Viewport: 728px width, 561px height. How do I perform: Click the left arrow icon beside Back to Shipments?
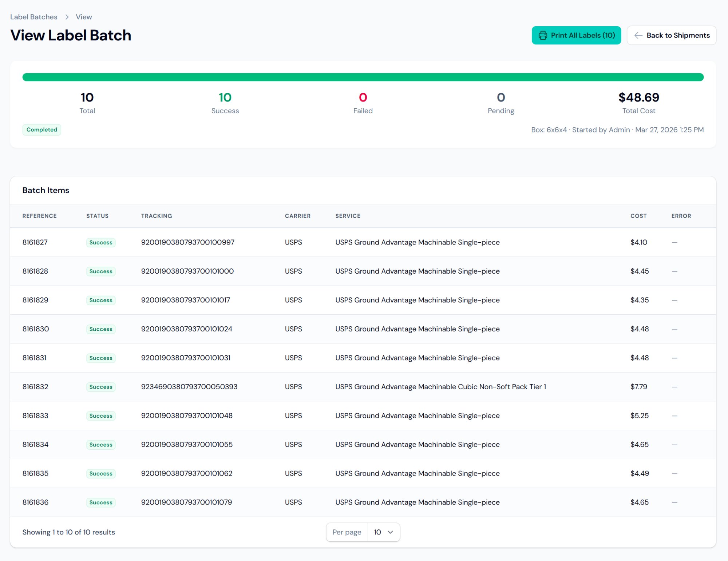[x=638, y=35]
